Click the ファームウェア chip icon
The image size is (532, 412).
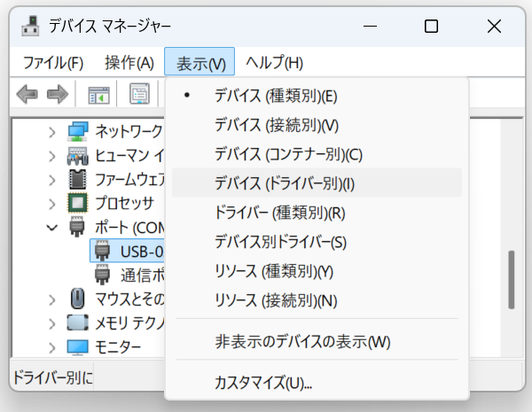pyautogui.click(x=78, y=180)
